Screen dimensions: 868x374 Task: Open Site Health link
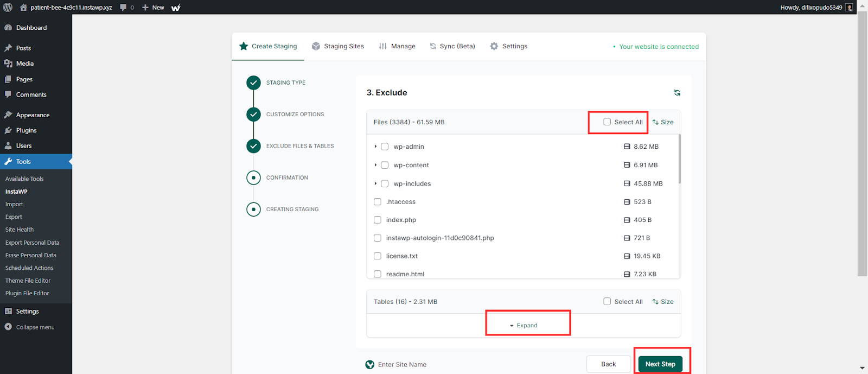coord(20,230)
